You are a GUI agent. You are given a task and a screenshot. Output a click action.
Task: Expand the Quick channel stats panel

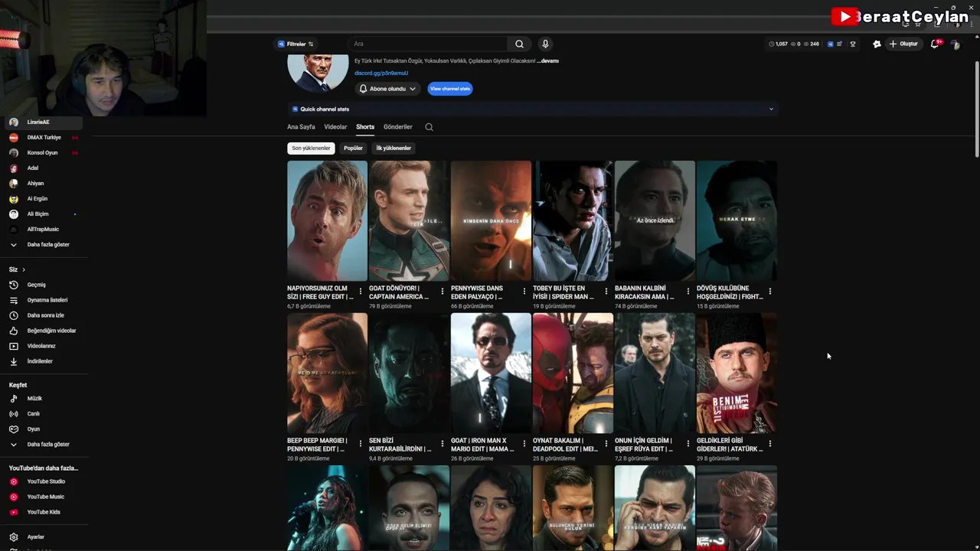[x=532, y=109]
